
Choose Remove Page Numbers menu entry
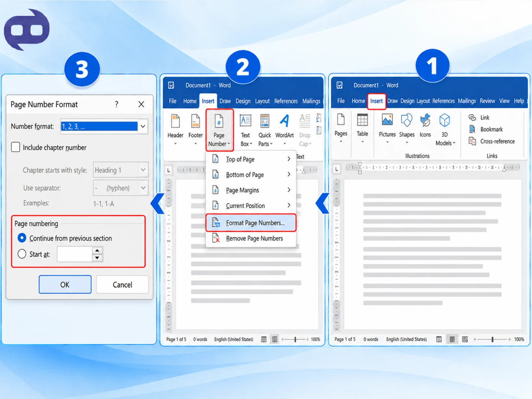pyautogui.click(x=251, y=238)
